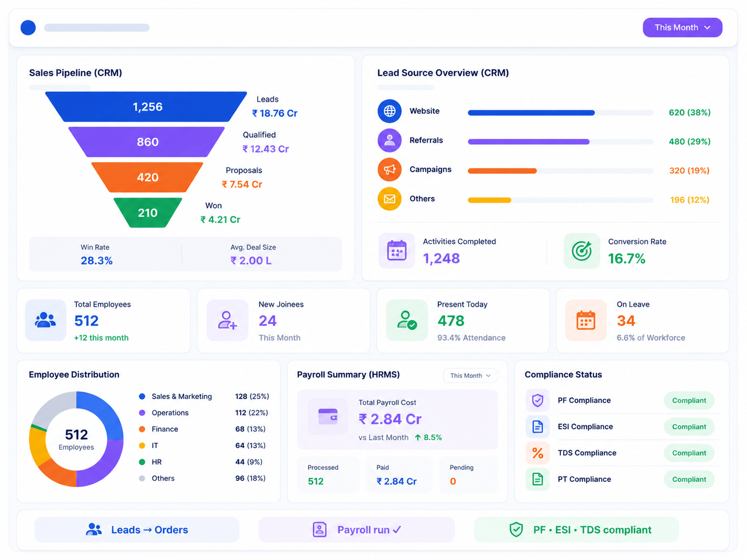
Task: Click the vs Last Month 8.5% indicator
Action: point(400,437)
